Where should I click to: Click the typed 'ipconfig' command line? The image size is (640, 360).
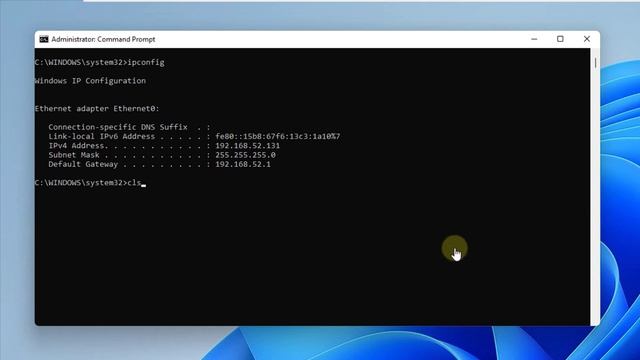click(x=100, y=62)
